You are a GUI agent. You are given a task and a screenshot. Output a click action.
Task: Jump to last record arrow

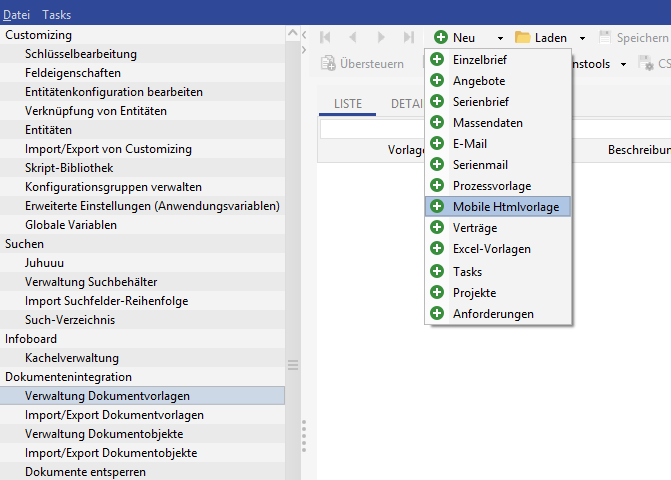click(408, 38)
